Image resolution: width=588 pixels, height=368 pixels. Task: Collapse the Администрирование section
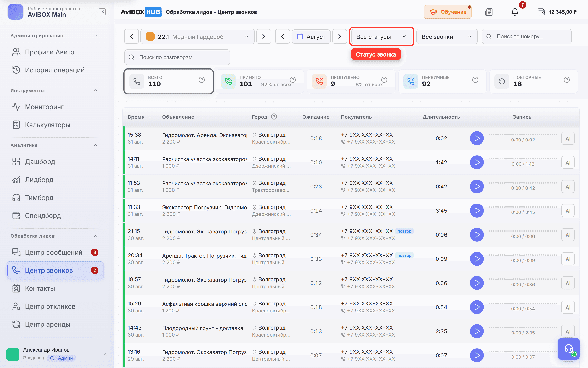coord(96,36)
